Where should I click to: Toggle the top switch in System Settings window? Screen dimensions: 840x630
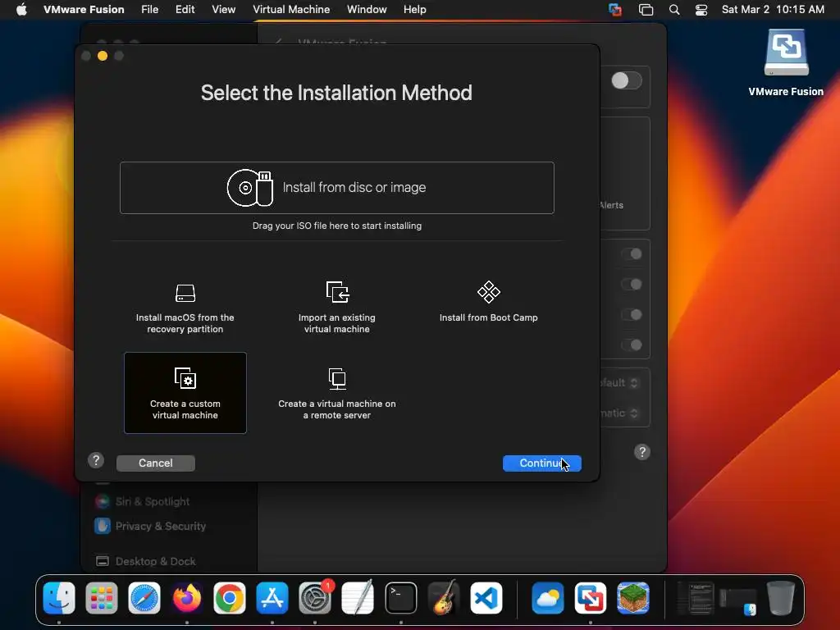pyautogui.click(x=626, y=81)
